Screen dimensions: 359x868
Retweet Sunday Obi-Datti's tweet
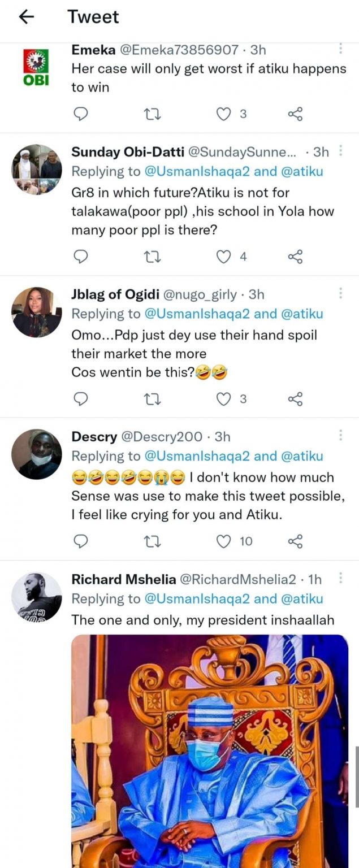coord(153,257)
